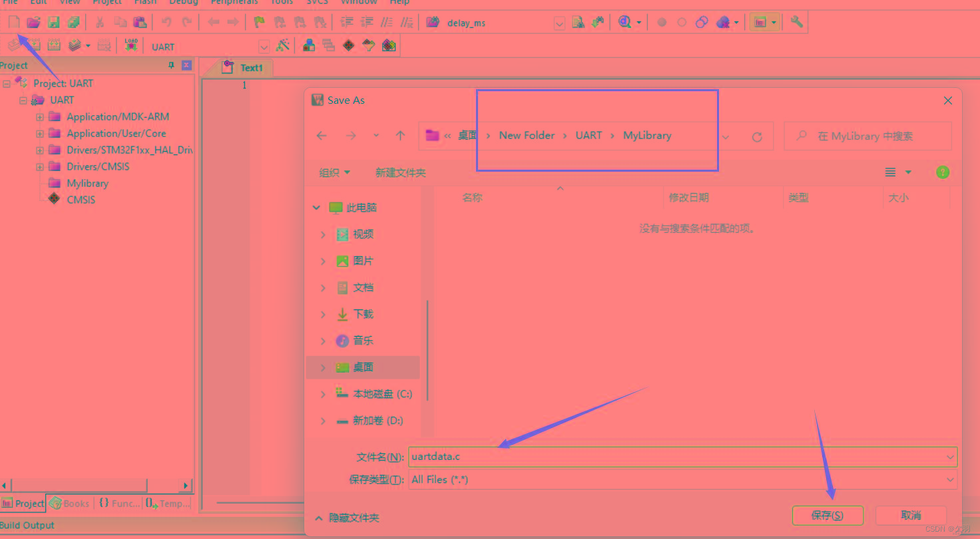Click the Project panel right scroll arrow
Screen dimensions: 980x539
186,485
